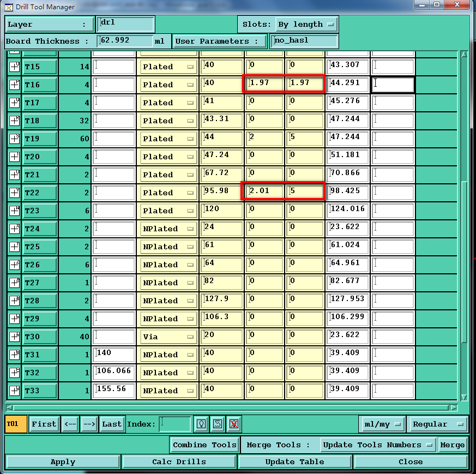Screen dimensions: 476x474
Task: Expand the T23 tool row details
Action: [14, 211]
